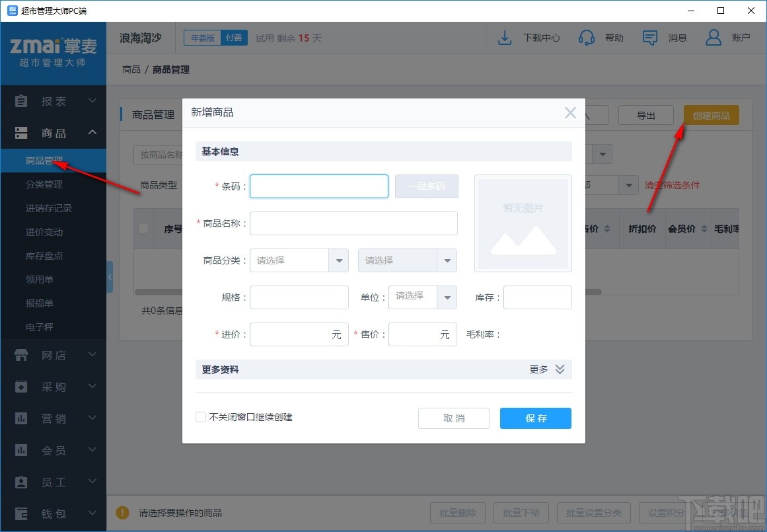767x532 pixels.
Task: Click the 帮助 headset help icon
Action: click(585, 38)
